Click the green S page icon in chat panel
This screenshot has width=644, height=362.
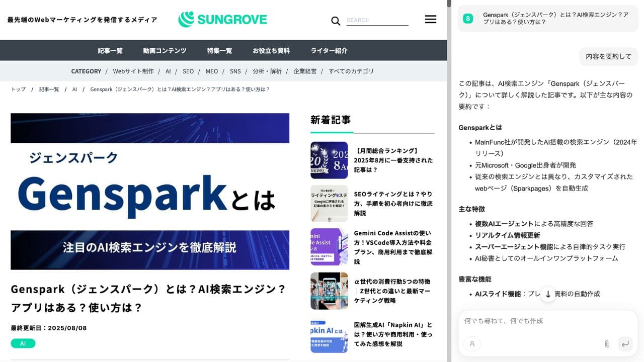[x=468, y=19]
